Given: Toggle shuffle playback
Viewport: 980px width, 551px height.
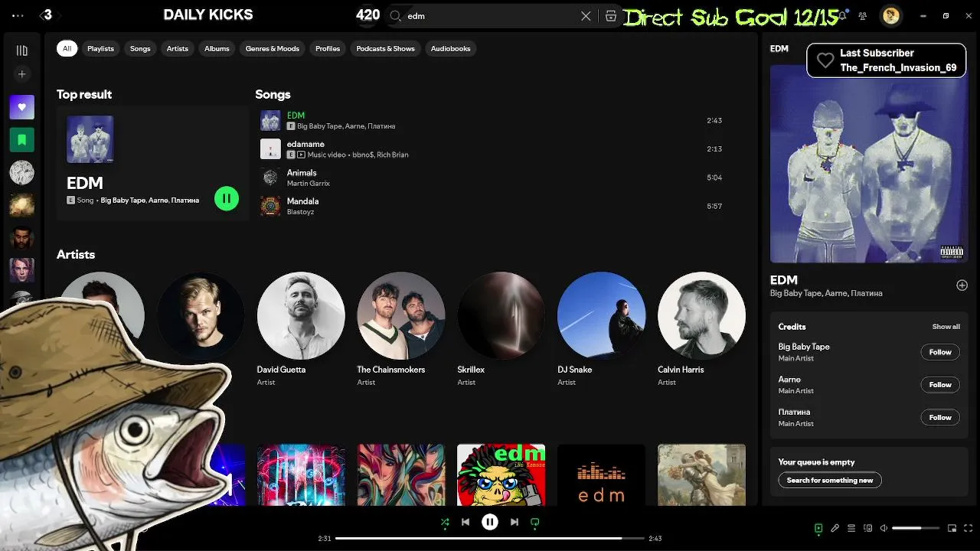Looking at the screenshot, I should point(445,523).
